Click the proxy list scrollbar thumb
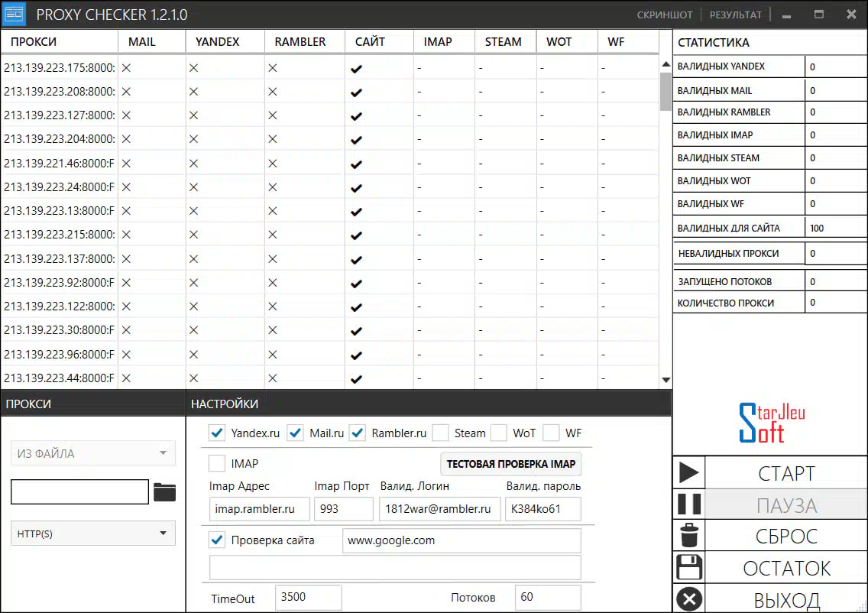This screenshot has width=868, height=613. [x=666, y=92]
